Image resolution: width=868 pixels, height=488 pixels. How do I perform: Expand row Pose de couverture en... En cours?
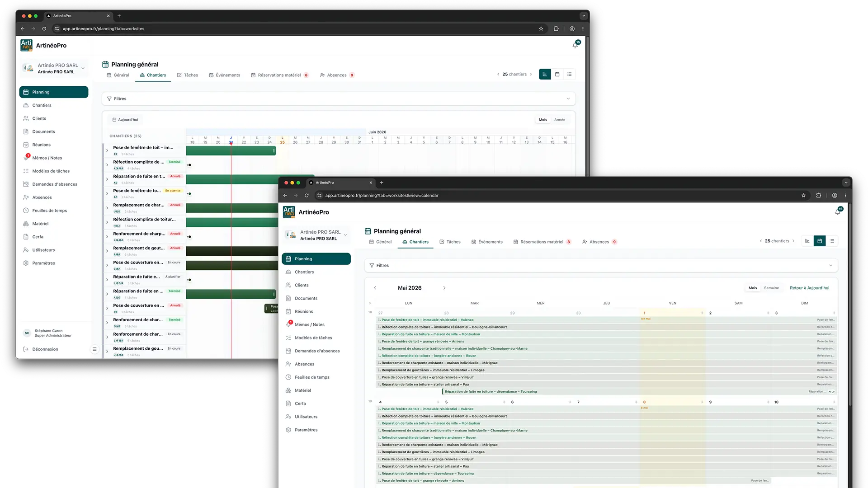(x=107, y=266)
